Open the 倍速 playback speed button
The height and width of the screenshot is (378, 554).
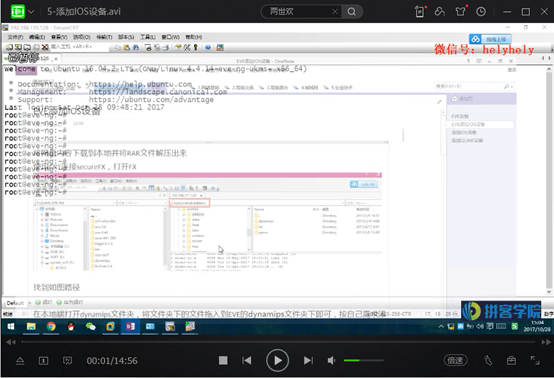tap(455, 360)
